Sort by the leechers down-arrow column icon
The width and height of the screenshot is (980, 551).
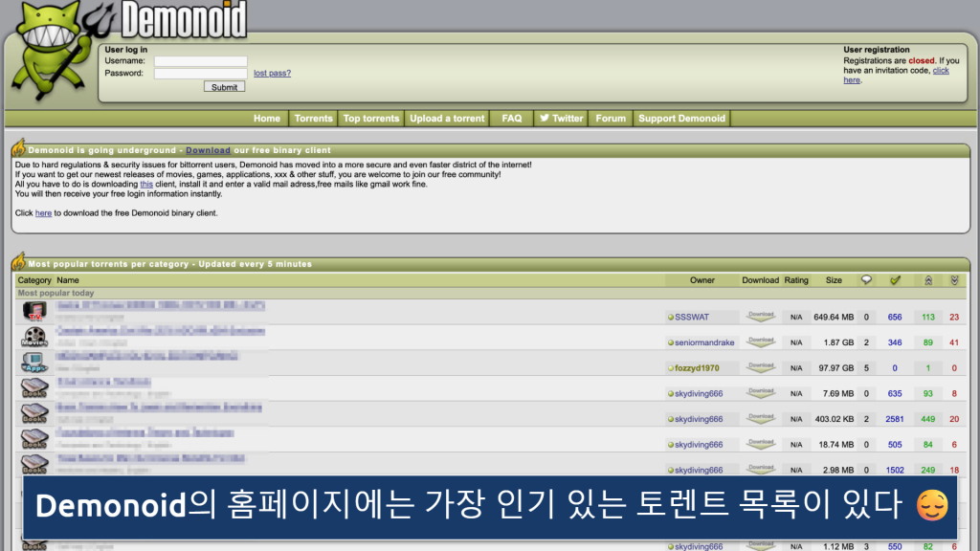coord(954,280)
